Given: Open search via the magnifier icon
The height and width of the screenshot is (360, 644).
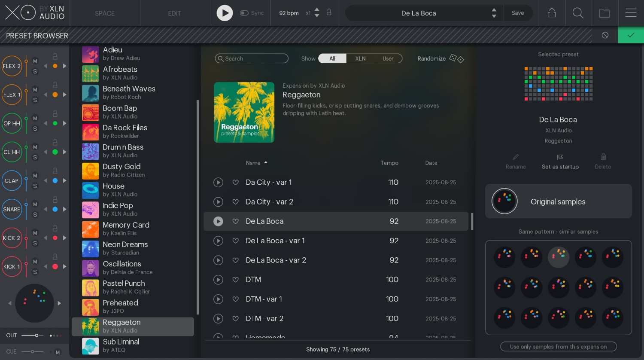Looking at the screenshot, I should coord(578,13).
